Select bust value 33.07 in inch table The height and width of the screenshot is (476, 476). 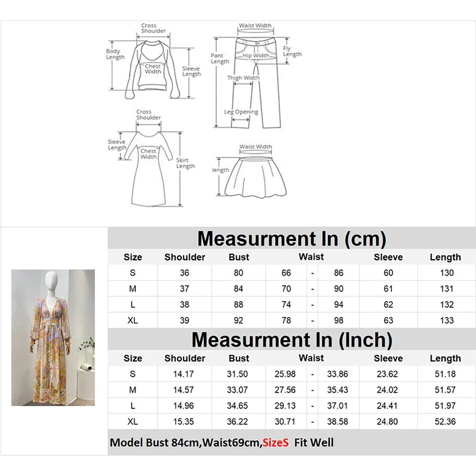238,390
